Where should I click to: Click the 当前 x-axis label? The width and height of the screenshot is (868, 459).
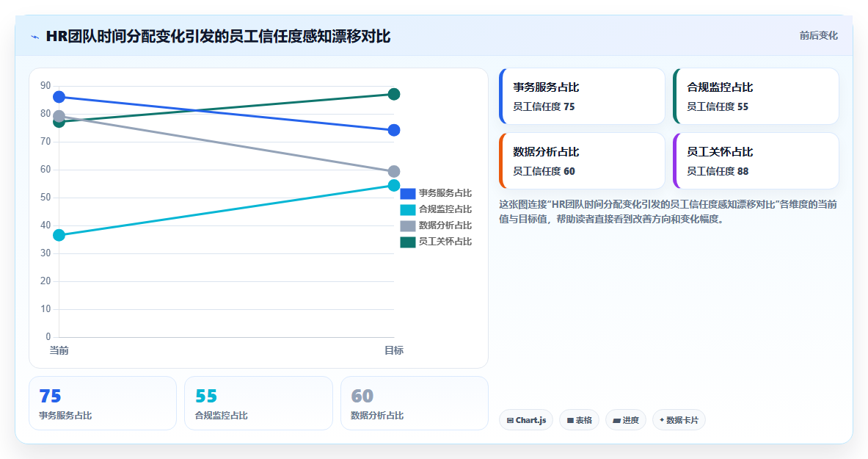click(59, 350)
